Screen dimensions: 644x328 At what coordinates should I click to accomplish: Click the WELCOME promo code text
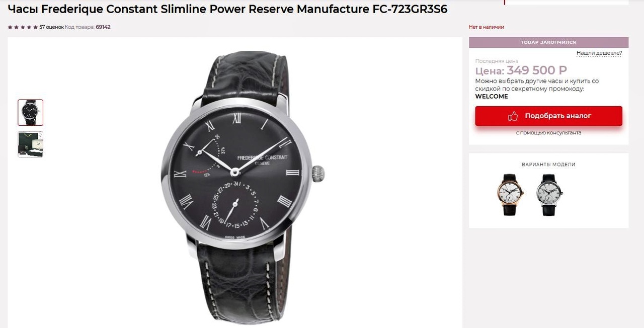coord(492,97)
